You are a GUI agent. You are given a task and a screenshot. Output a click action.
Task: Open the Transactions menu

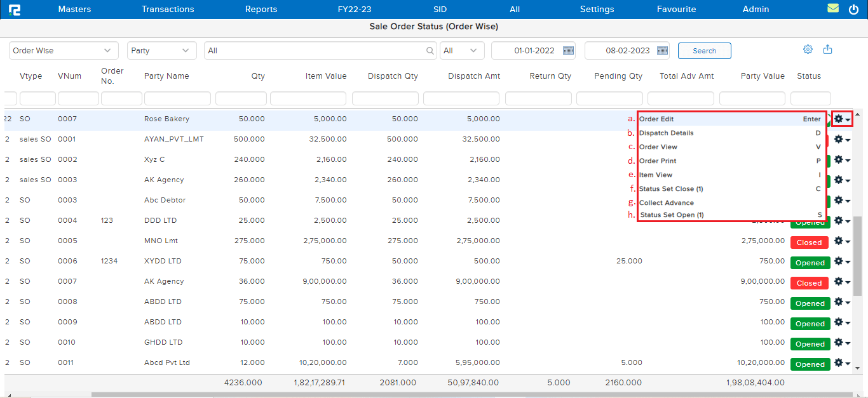point(168,10)
